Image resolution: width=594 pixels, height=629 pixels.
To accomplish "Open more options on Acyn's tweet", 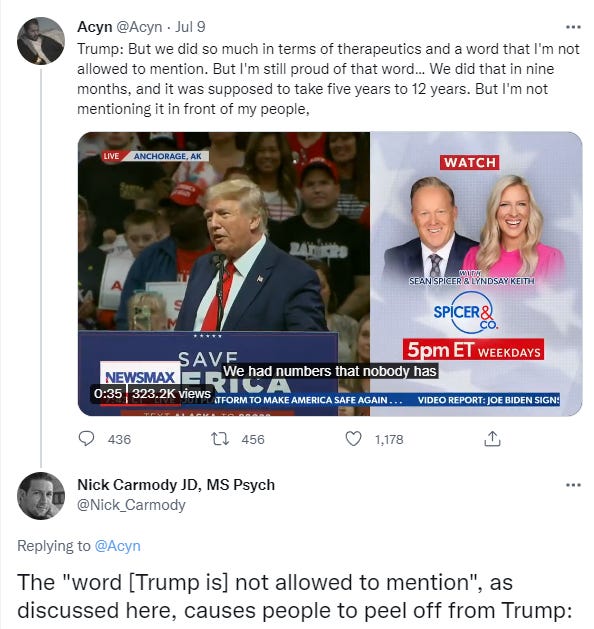I will pyautogui.click(x=573, y=27).
